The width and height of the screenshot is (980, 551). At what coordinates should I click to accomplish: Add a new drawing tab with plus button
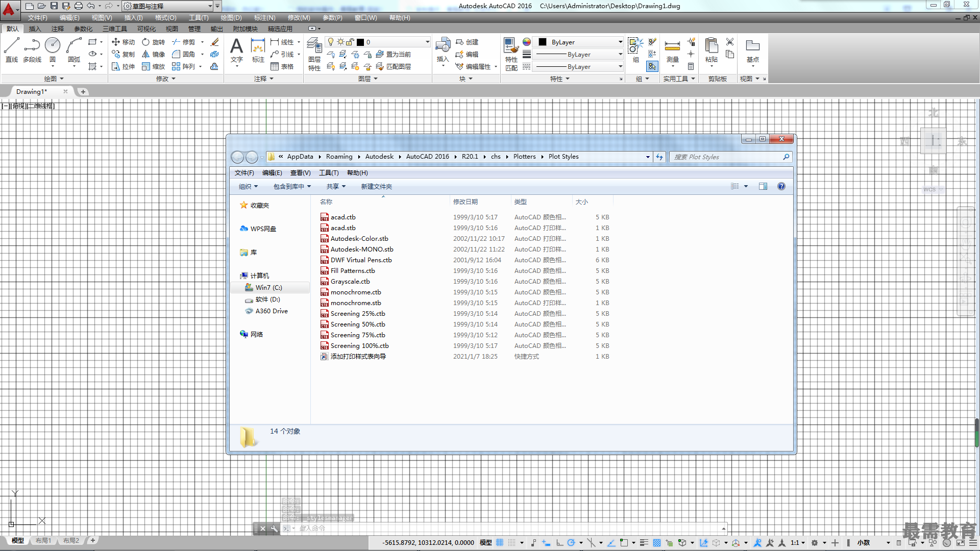tap(83, 91)
